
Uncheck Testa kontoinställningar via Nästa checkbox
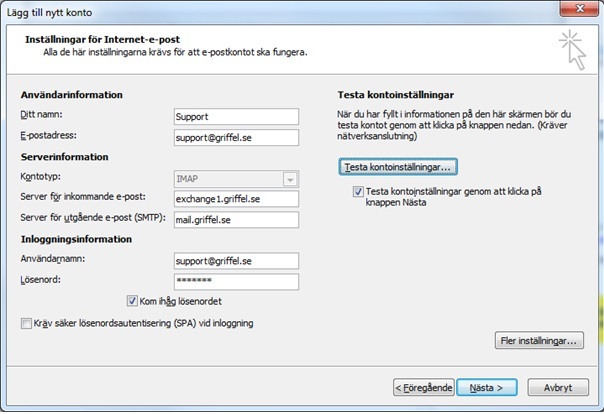[x=358, y=191]
